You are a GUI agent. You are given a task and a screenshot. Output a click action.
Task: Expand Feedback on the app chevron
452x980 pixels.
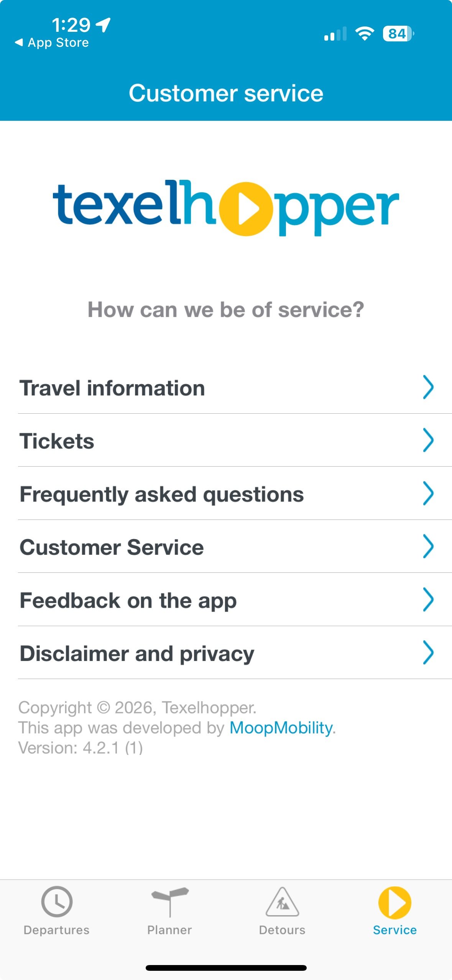[428, 600]
